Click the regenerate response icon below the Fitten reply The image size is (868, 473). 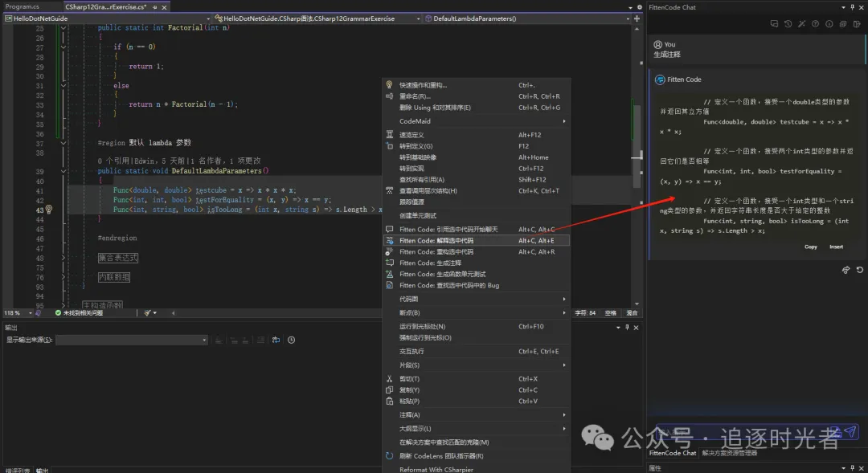860,270
